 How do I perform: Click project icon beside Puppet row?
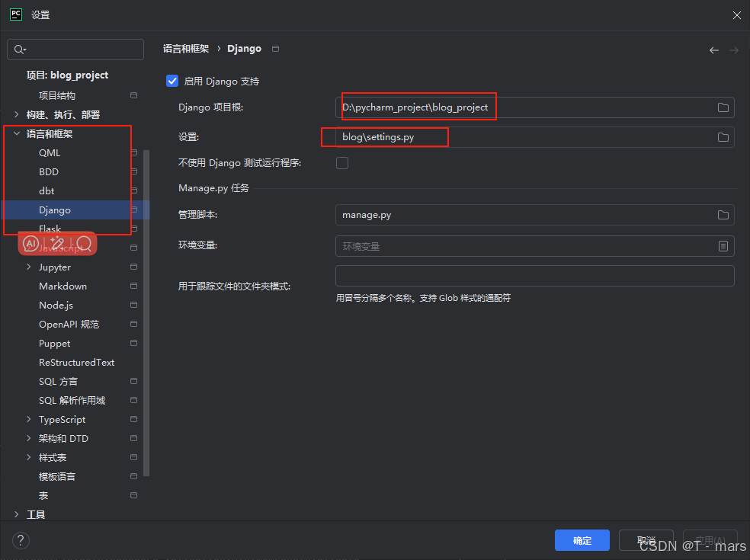(x=134, y=344)
